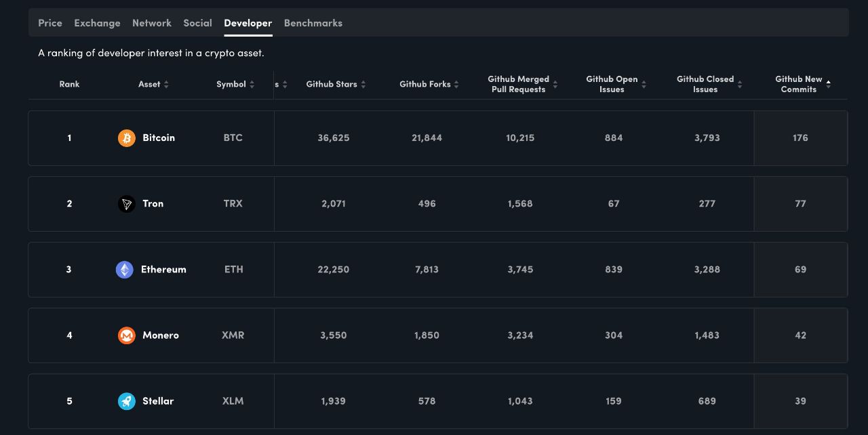Image resolution: width=868 pixels, height=435 pixels.
Task: Click the BTC symbol cell
Action: (233, 138)
